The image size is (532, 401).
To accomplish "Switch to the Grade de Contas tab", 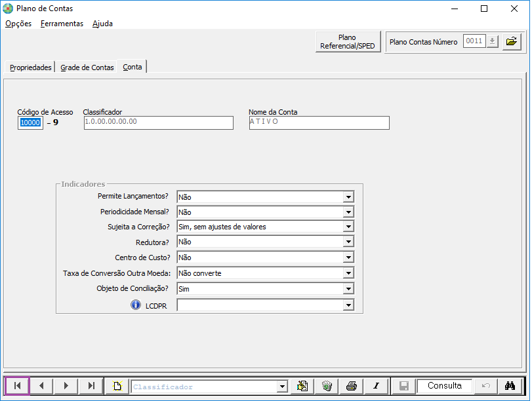I will tap(87, 67).
